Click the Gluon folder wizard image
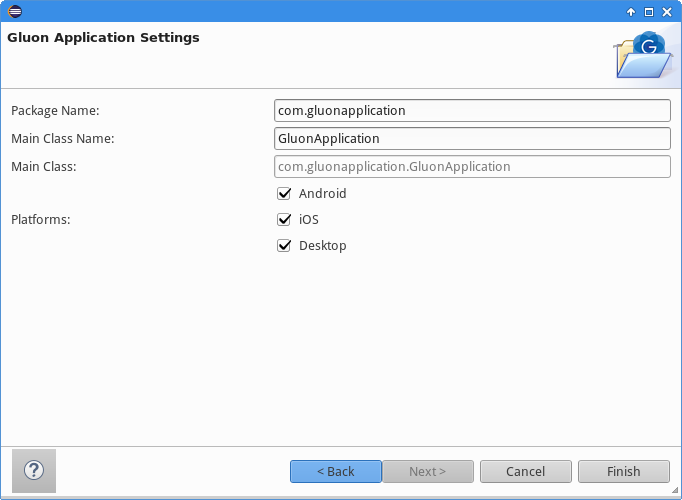 644,55
